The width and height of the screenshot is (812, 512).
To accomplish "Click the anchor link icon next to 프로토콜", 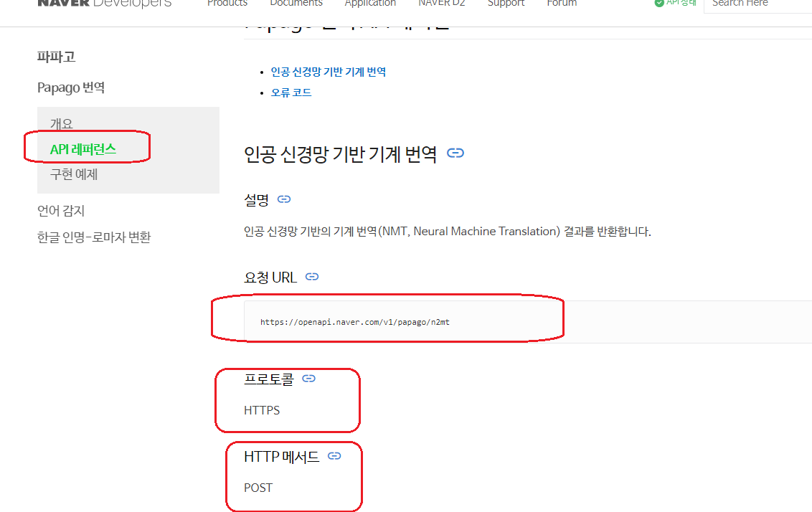I will coord(308,379).
